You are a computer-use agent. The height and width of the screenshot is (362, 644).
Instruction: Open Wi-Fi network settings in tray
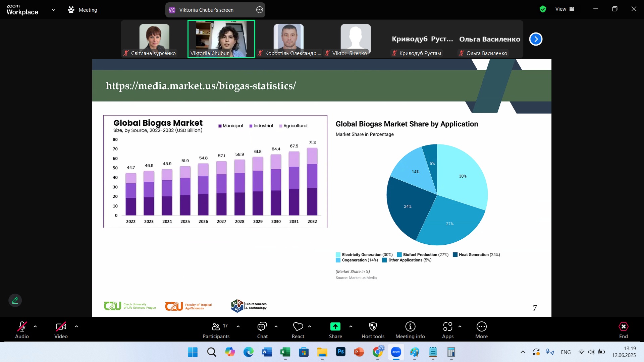click(x=582, y=352)
